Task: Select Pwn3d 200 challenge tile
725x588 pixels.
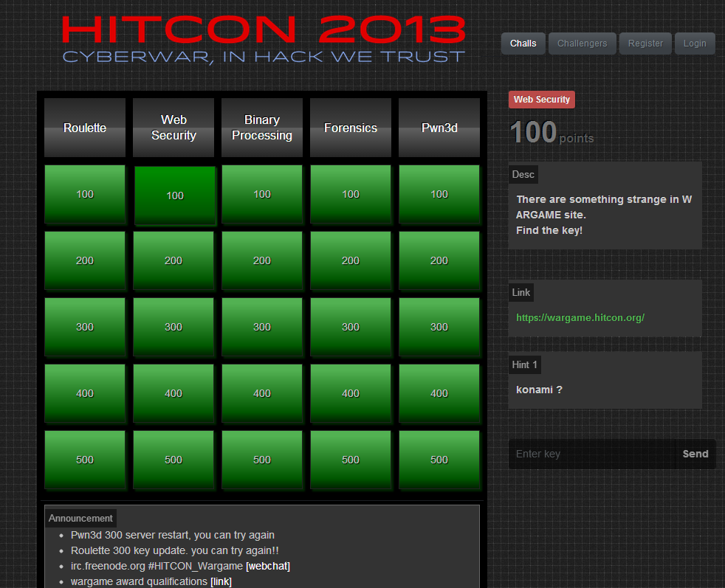Action: 439,260
